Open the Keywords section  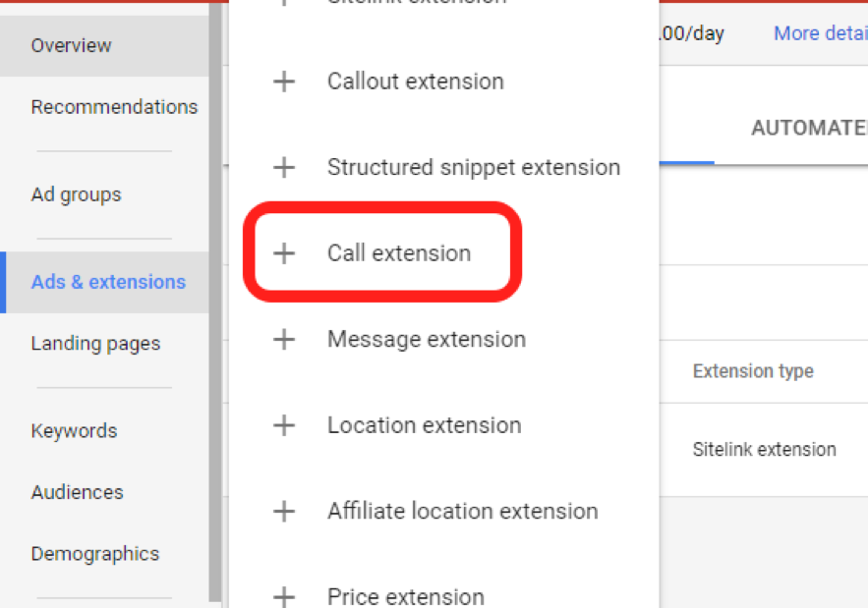(x=74, y=431)
